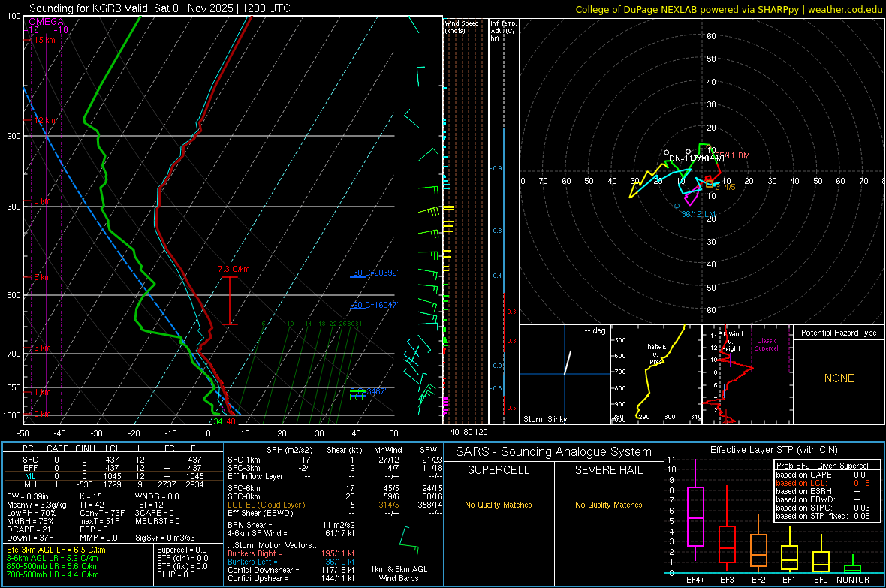Viewport: 886px width, 588px height.
Task: Click the EF0 axis label
Action: click(821, 580)
